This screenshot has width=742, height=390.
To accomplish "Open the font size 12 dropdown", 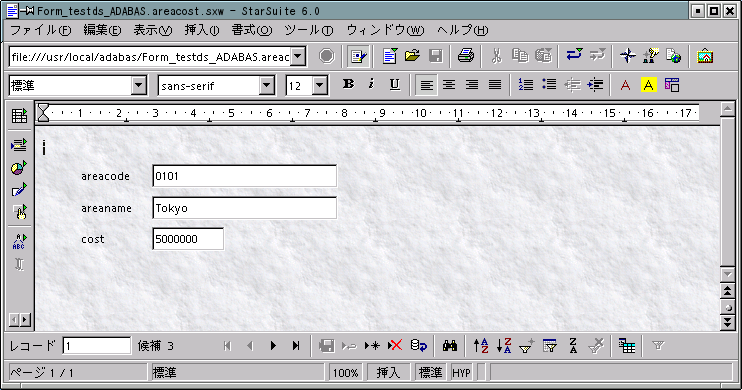I will (x=320, y=86).
